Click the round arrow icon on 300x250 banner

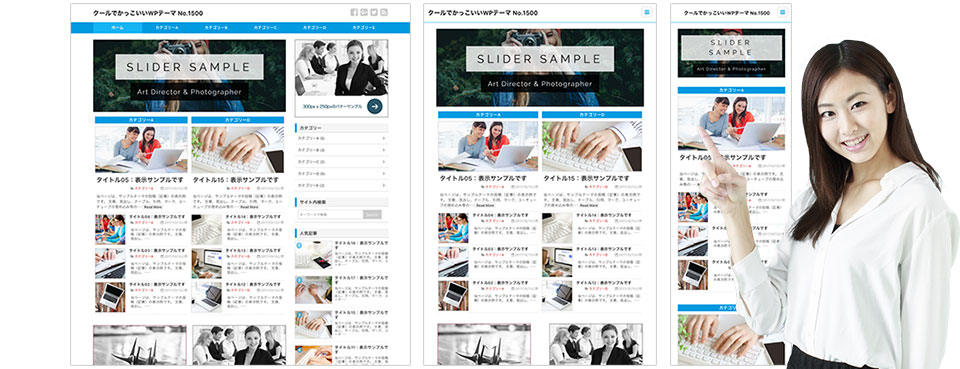click(375, 106)
